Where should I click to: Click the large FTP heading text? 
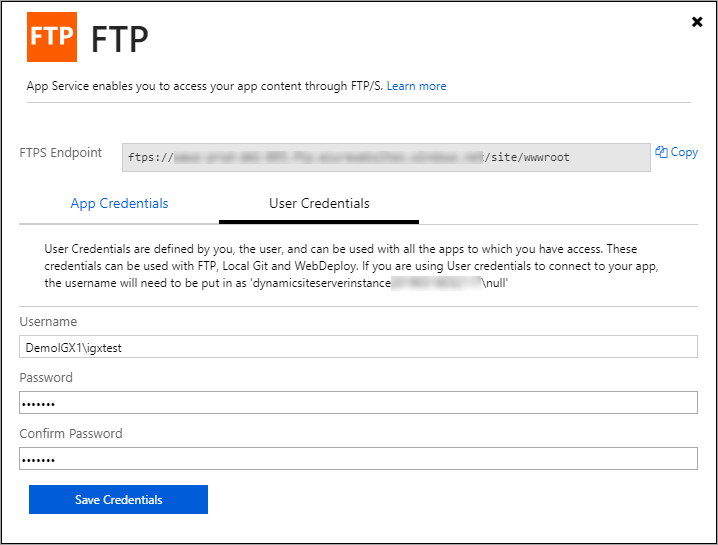click(x=120, y=39)
